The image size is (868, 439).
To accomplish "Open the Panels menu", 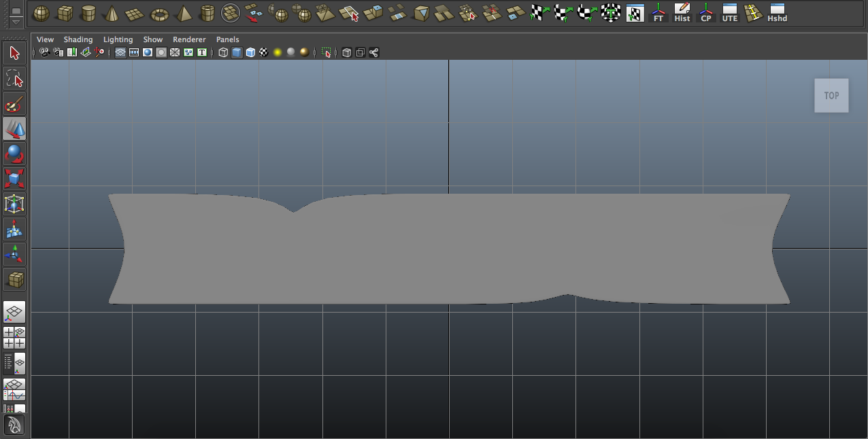I will click(228, 39).
